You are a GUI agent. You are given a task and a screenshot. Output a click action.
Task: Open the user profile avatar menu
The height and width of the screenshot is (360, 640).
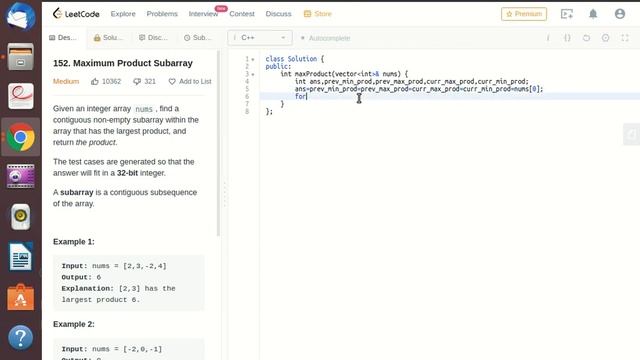click(620, 14)
